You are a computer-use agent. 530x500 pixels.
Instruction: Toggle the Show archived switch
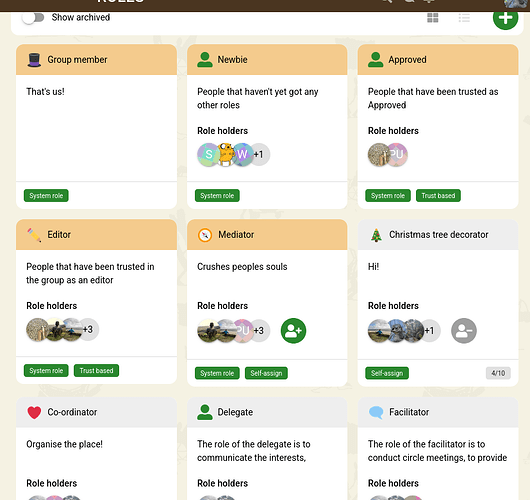pos(33,18)
